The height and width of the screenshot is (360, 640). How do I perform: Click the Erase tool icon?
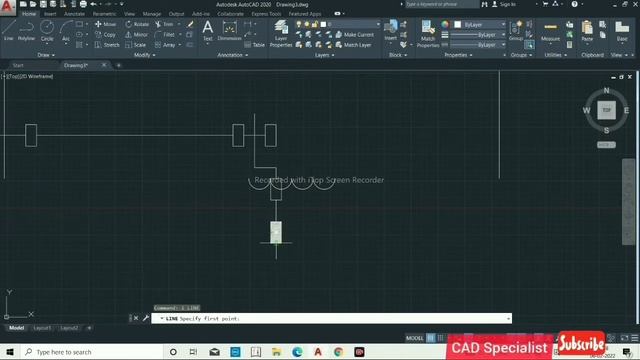[190, 24]
